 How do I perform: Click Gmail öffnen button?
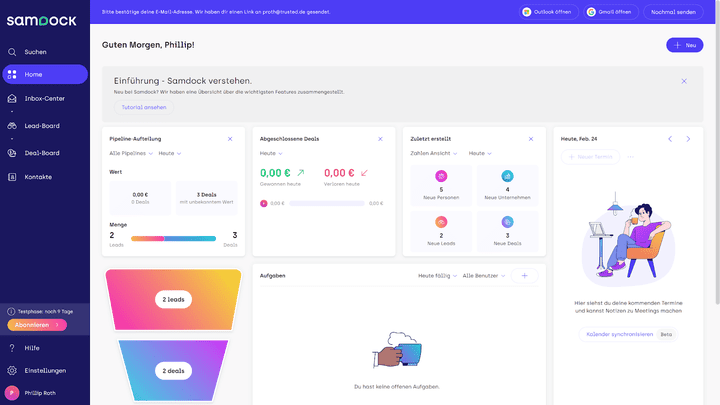click(611, 12)
